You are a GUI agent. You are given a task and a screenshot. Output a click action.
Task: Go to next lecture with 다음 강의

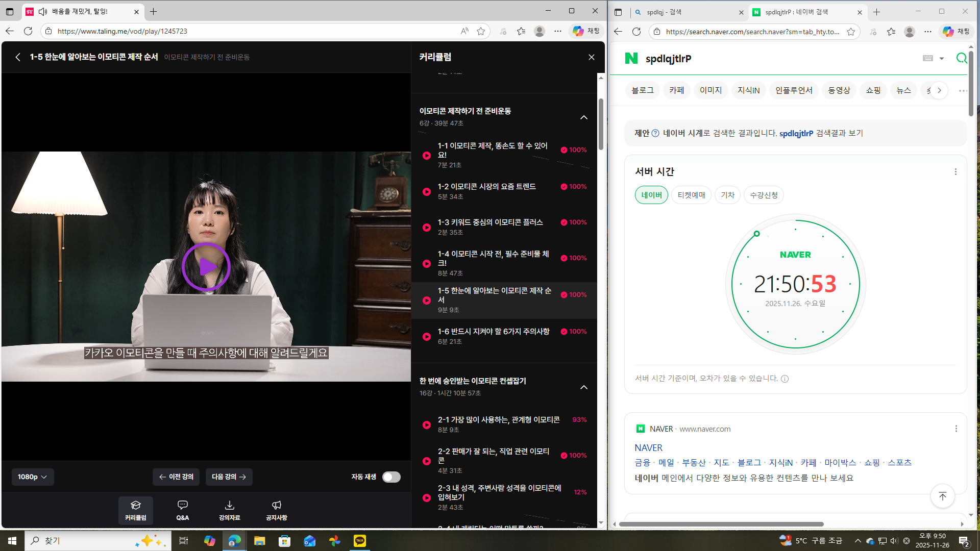(229, 477)
